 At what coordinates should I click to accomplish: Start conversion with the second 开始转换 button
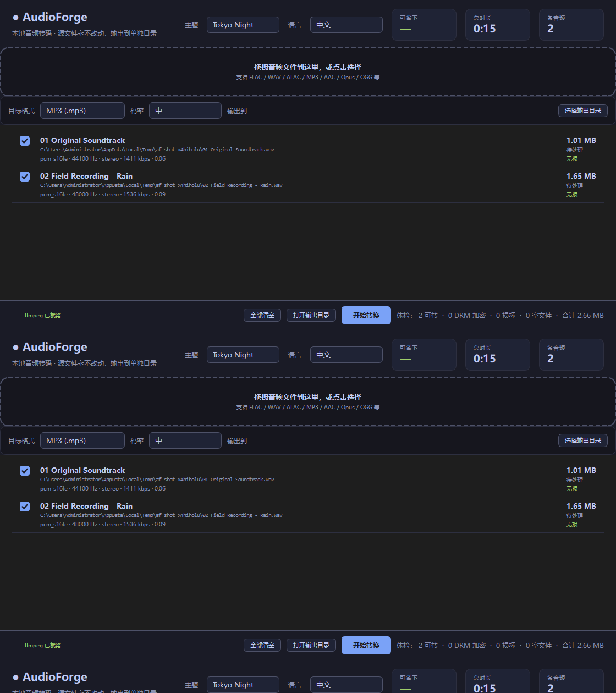pyautogui.click(x=366, y=645)
